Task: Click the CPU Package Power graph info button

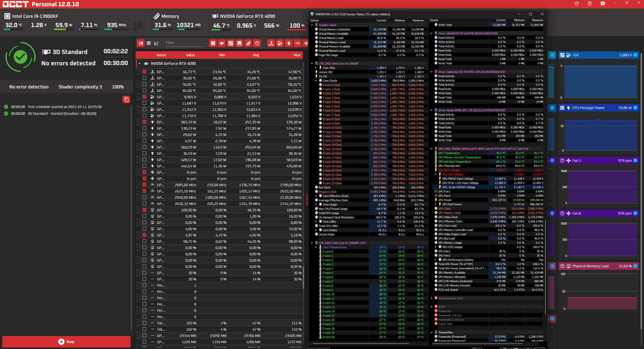Action: tap(635, 108)
